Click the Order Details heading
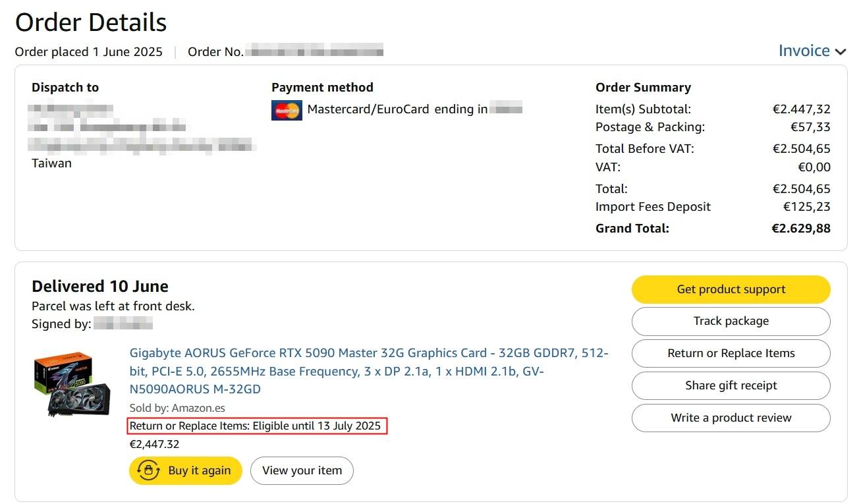859x504 pixels. pos(91,22)
